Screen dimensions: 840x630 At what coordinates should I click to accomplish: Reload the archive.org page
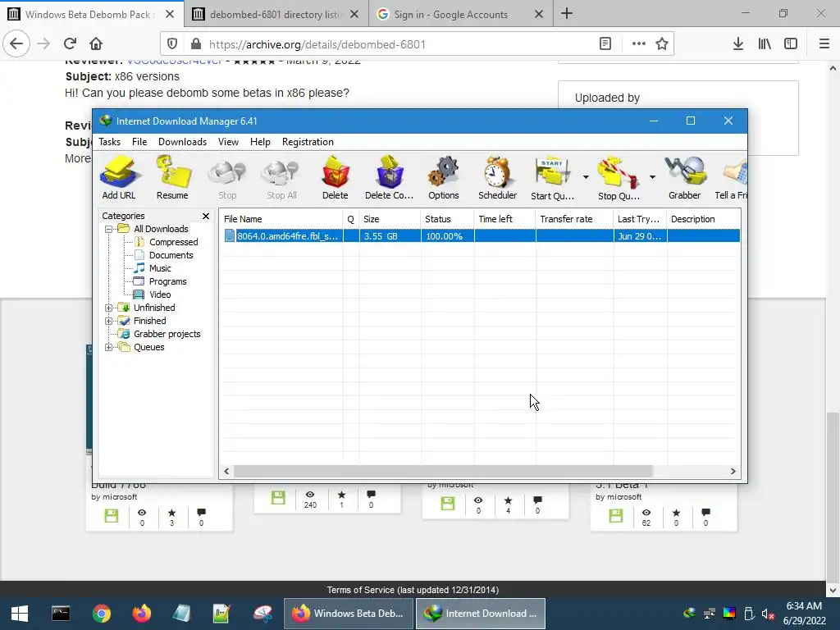70,44
